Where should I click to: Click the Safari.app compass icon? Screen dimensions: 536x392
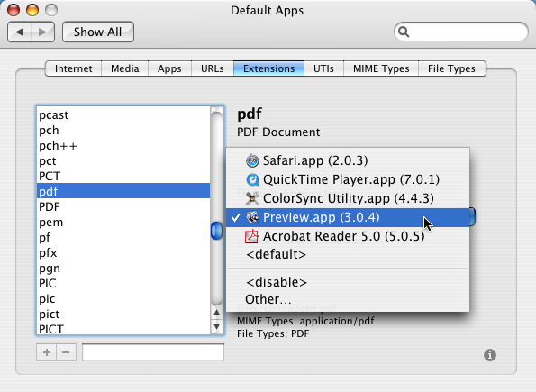(252, 160)
